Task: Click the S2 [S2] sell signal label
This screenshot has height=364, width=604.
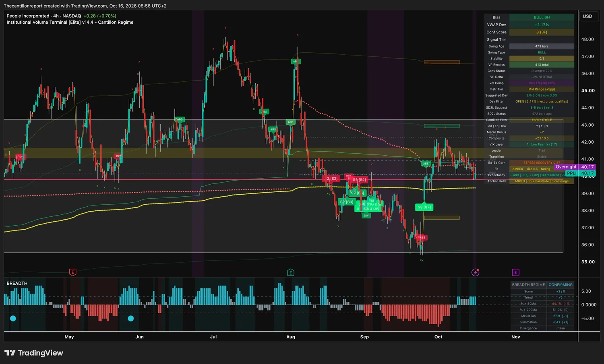Action: [x=331, y=179]
